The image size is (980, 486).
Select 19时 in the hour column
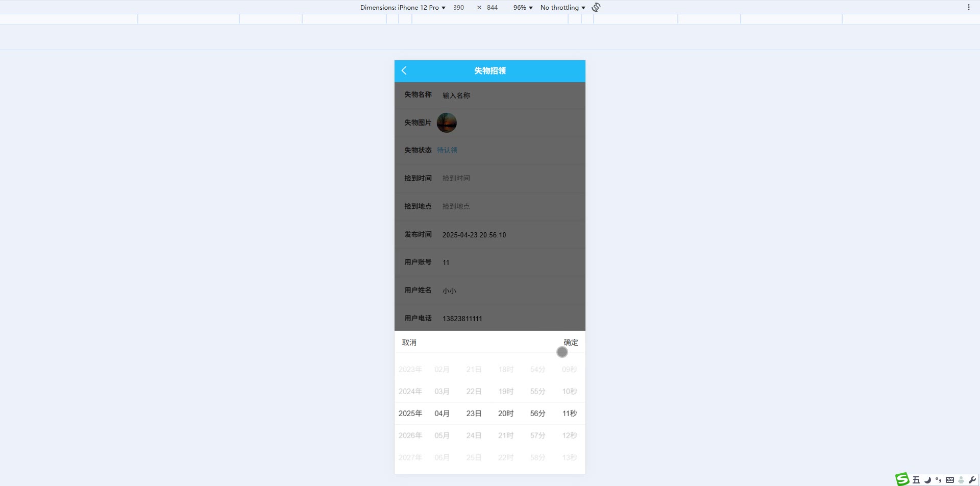point(506,392)
